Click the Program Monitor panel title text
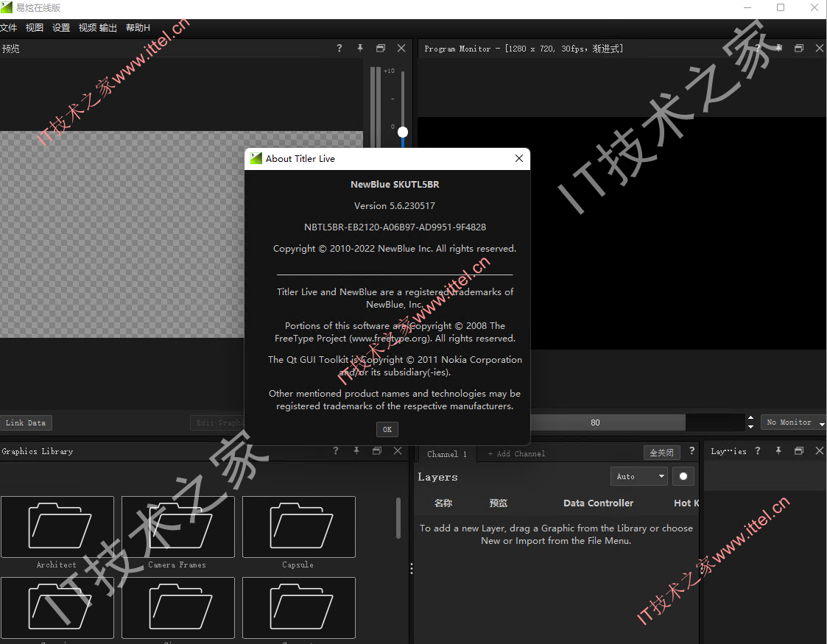This screenshot has height=644, width=827. (x=523, y=49)
